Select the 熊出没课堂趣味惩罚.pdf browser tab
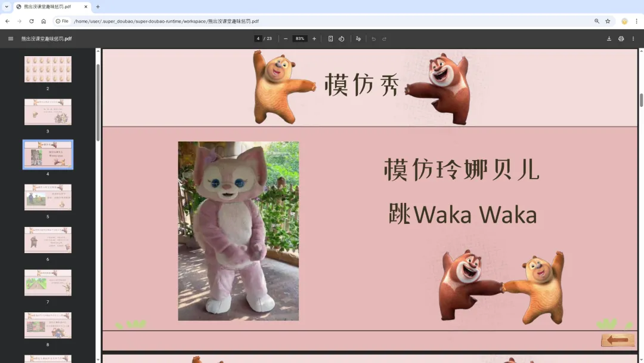 [52, 7]
